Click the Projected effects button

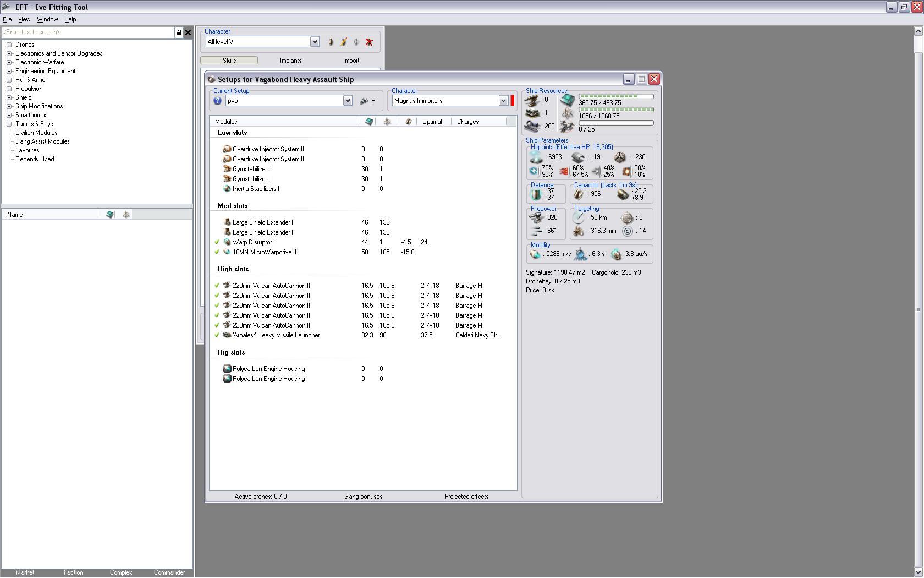[x=466, y=497]
